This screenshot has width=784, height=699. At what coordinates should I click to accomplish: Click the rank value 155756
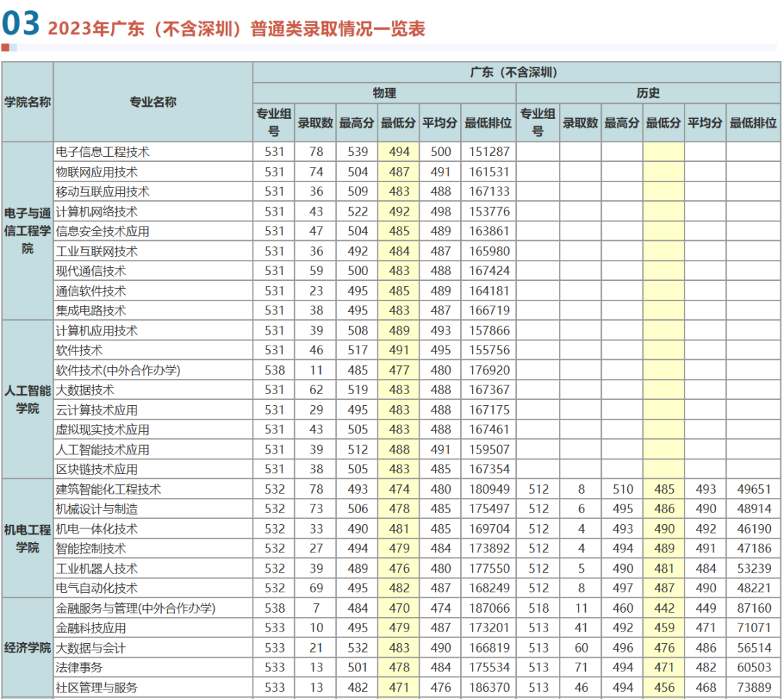tap(489, 351)
